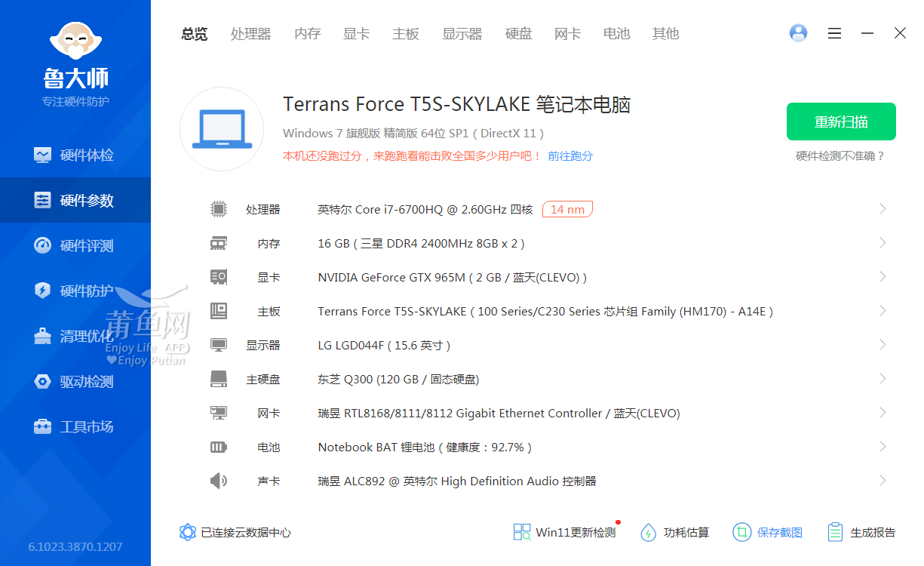Screen dimensions: 924x566
Task: Click 已连接云数据中心 status
Action: [x=235, y=532]
